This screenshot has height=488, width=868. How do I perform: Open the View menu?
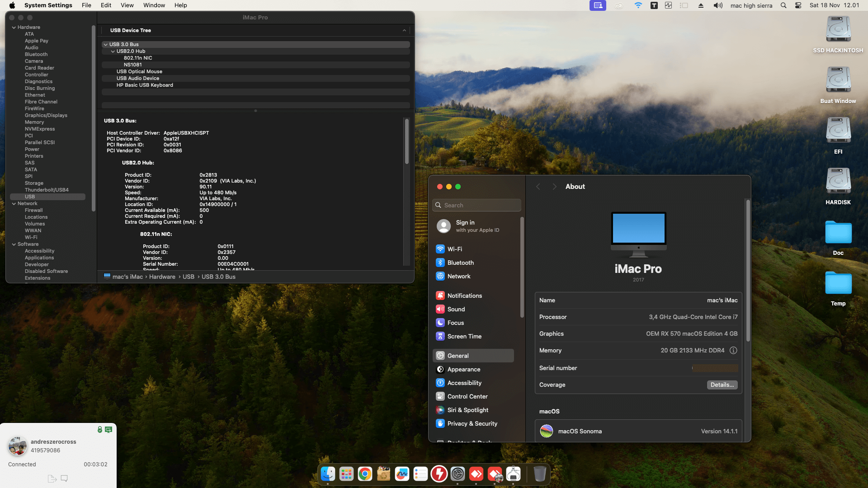[x=127, y=5]
